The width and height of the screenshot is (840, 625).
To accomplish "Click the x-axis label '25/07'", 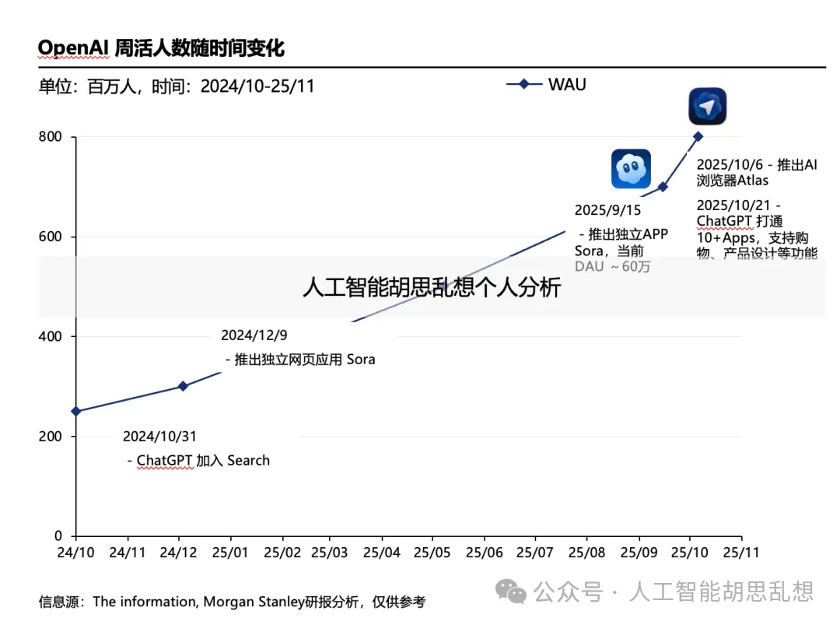I will (534, 553).
